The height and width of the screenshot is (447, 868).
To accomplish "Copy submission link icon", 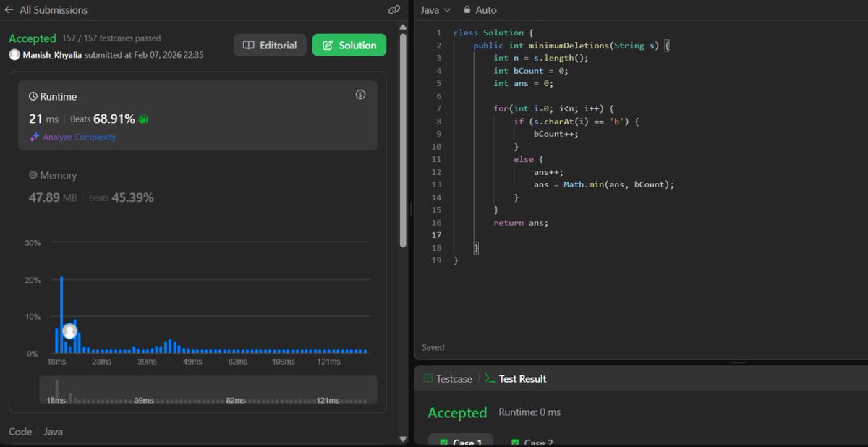I will (394, 10).
